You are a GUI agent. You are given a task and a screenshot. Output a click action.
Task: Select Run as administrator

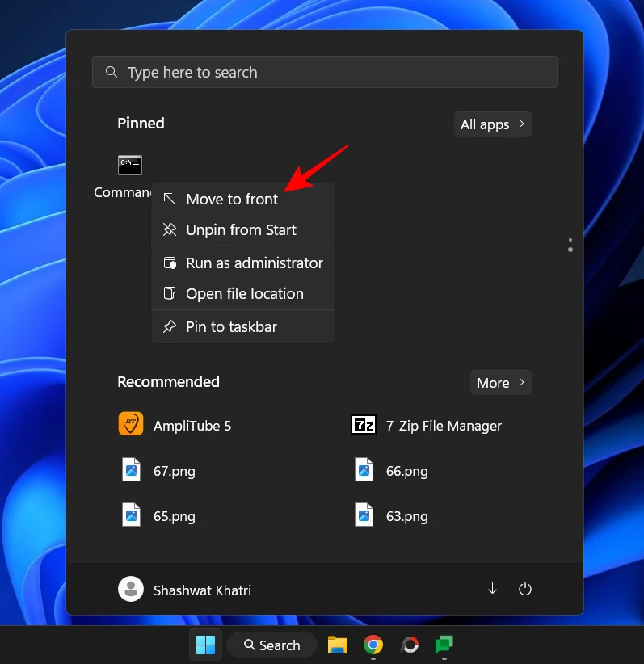click(243, 263)
